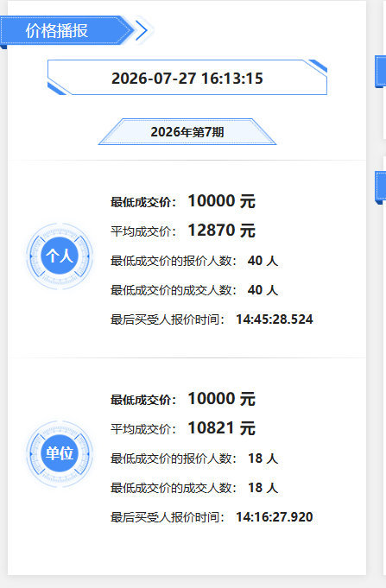Click 最低成交价的成交人数 18 人
Image resolution: width=386 pixels, height=588 pixels.
(x=194, y=488)
